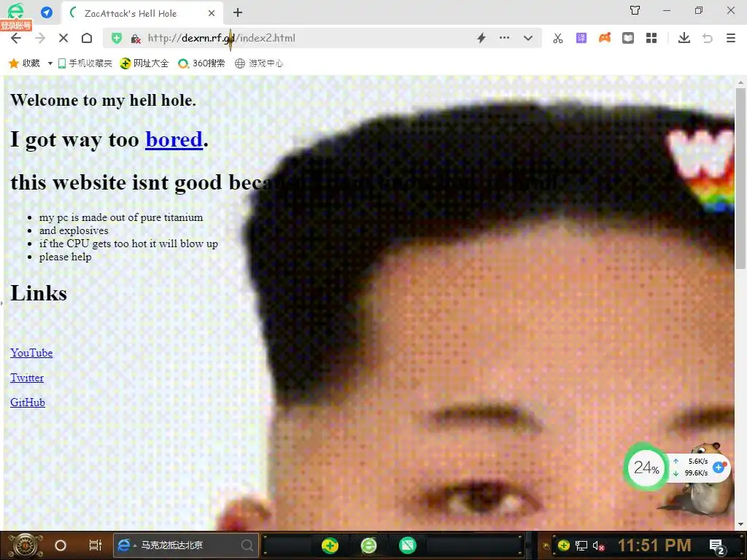Viewport: 747px width, 560px height.
Task: Stop loading the page
Action: click(63, 38)
